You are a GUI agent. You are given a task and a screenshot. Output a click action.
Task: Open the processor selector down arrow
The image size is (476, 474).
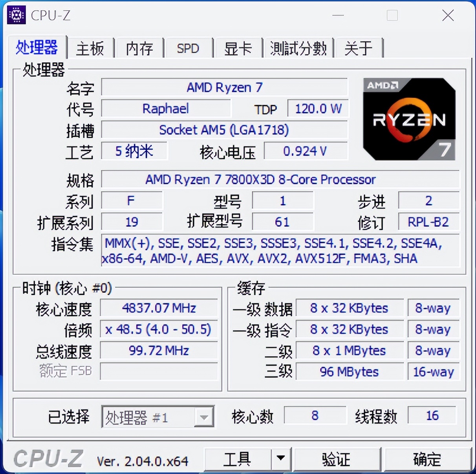pos(203,417)
